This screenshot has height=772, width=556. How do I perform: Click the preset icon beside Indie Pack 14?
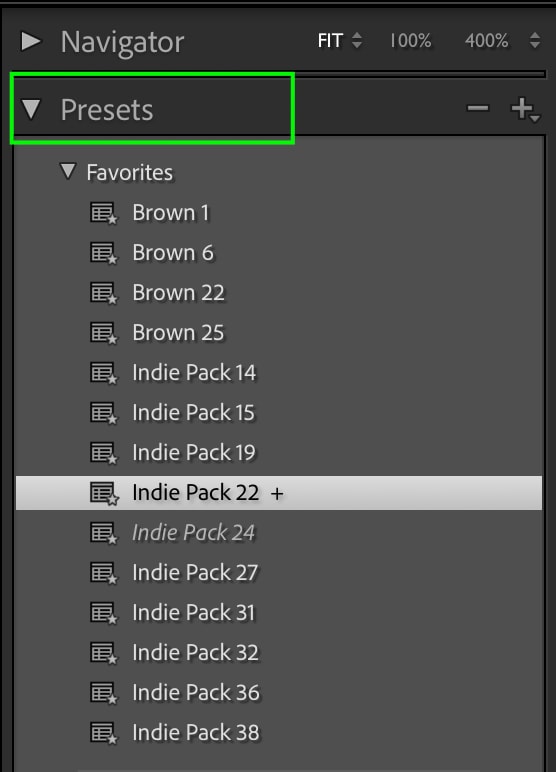point(103,373)
